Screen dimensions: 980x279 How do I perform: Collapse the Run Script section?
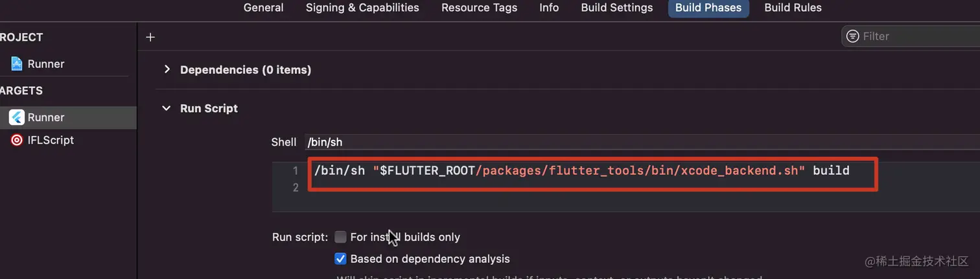167,108
